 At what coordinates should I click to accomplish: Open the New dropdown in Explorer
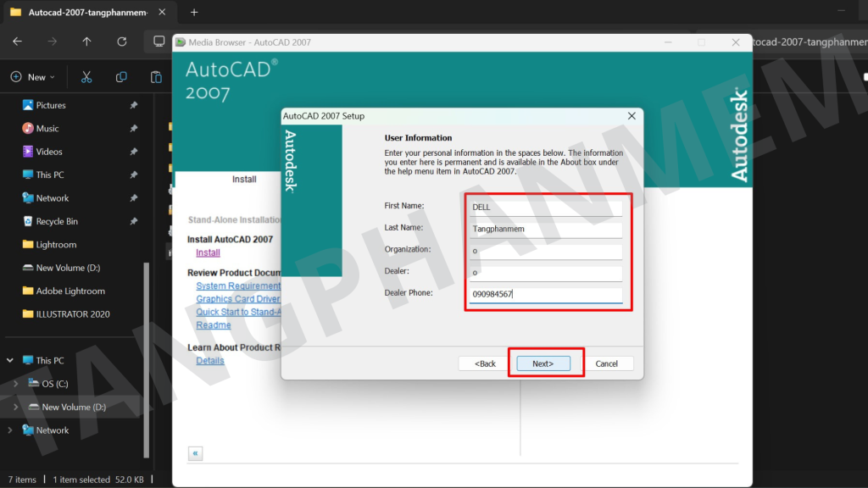tap(32, 77)
